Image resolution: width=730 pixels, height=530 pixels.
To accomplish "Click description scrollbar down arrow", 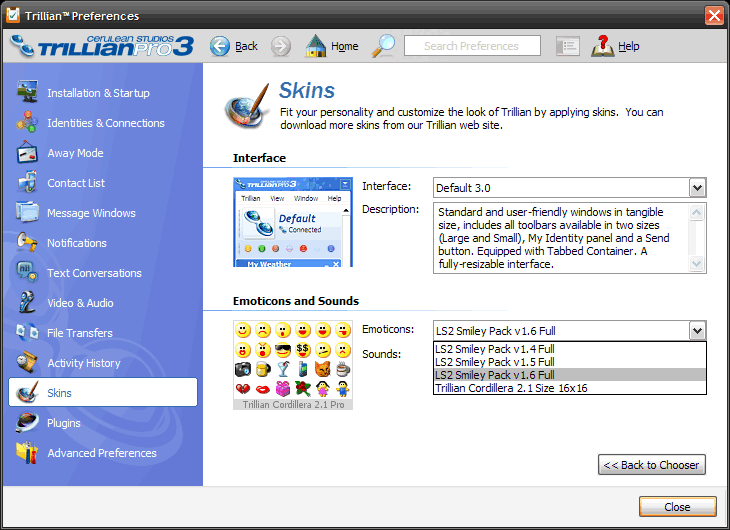I will 696,264.
